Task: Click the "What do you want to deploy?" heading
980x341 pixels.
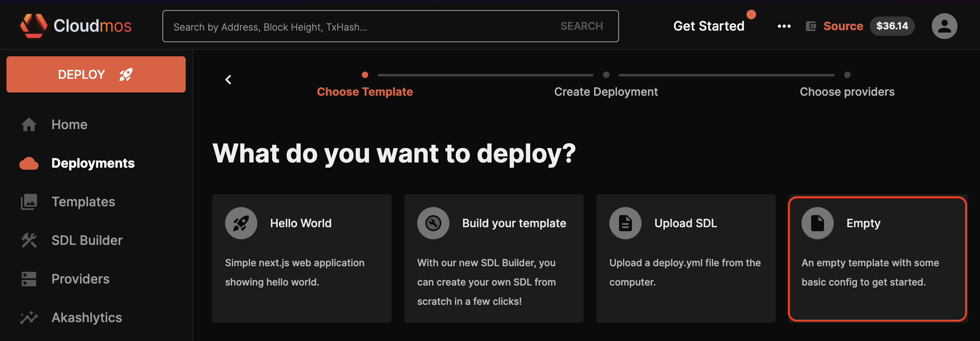Action: coord(394,154)
